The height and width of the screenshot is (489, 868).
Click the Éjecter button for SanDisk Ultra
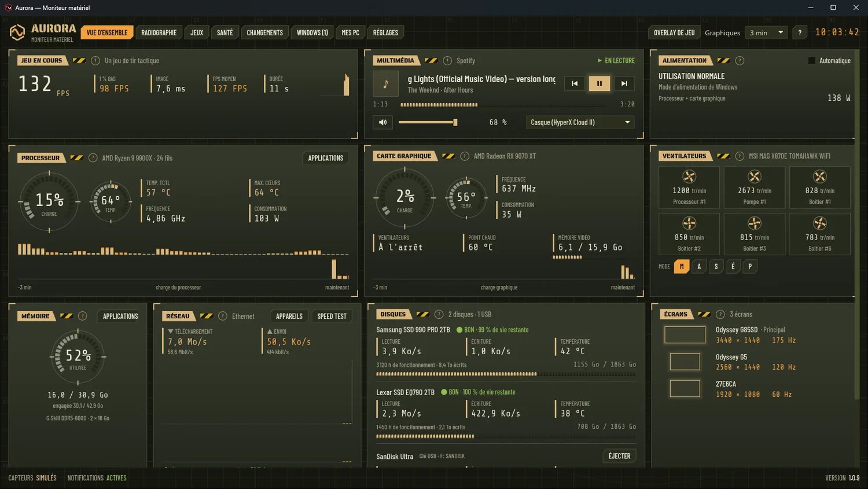coord(619,456)
